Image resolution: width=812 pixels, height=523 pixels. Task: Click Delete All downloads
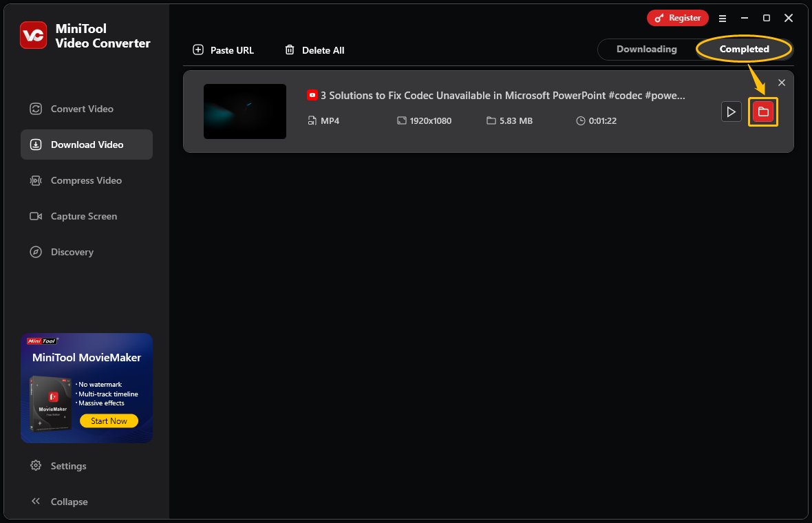(x=314, y=50)
